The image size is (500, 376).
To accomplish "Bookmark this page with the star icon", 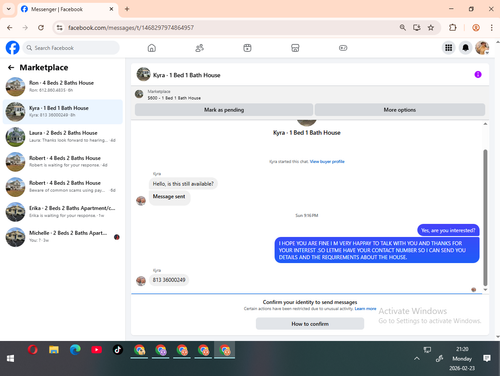I will coord(431,27).
